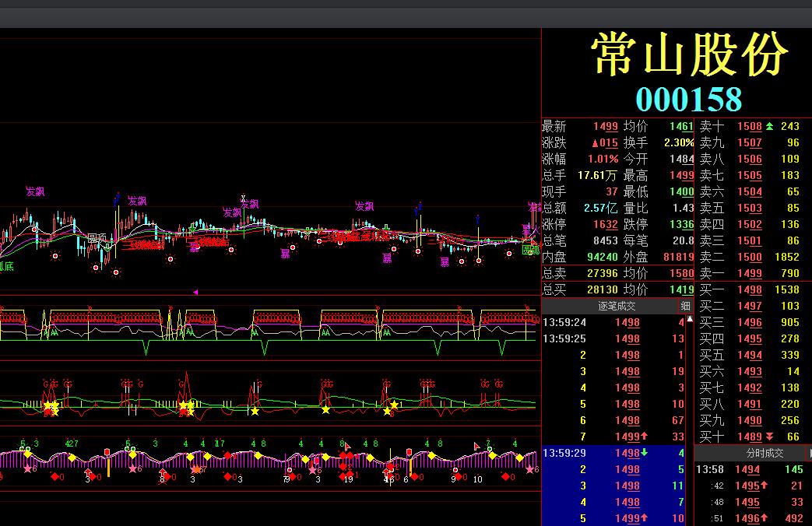This screenshot has height=526, width=812.
Task: Click the 外盘 value 81819
Action: tap(678, 258)
